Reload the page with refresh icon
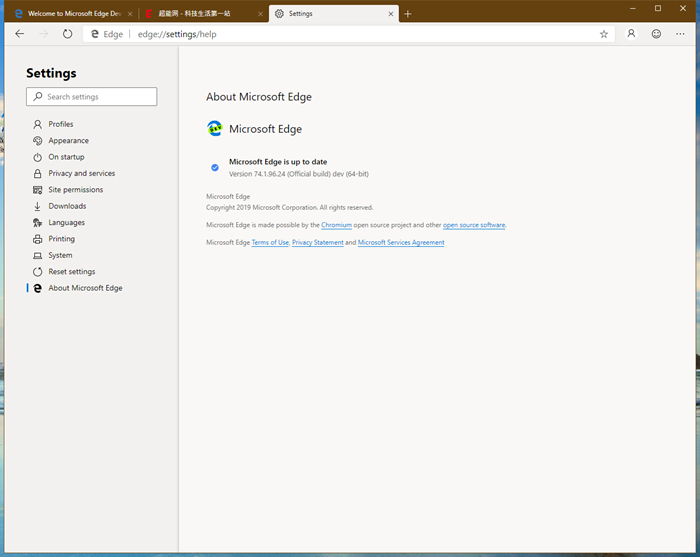The width and height of the screenshot is (700, 557). [67, 34]
